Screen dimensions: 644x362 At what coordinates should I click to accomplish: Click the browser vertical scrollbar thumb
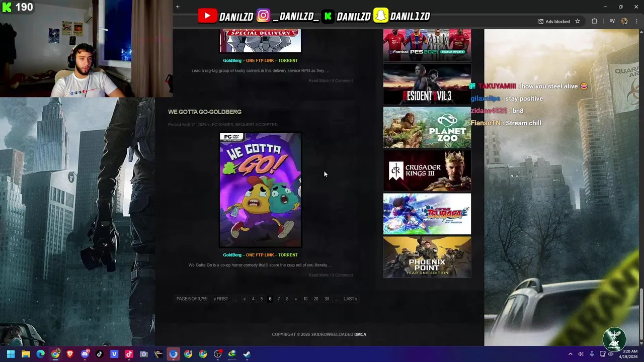click(x=641, y=314)
